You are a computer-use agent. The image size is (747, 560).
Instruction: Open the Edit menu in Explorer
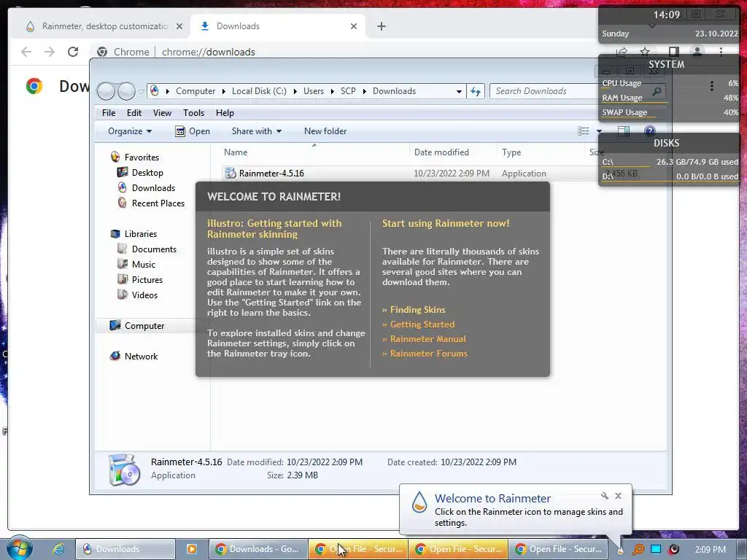[134, 113]
